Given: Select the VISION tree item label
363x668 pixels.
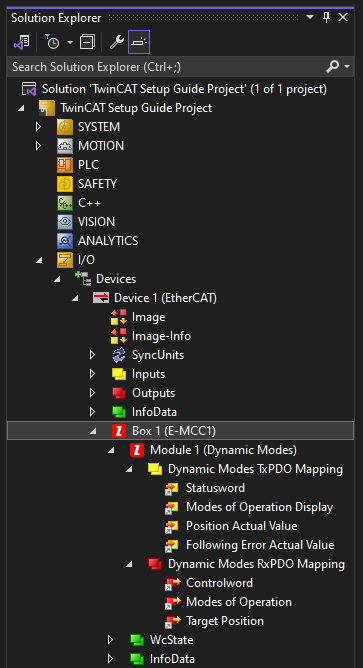Looking at the screenshot, I should 96,222.
